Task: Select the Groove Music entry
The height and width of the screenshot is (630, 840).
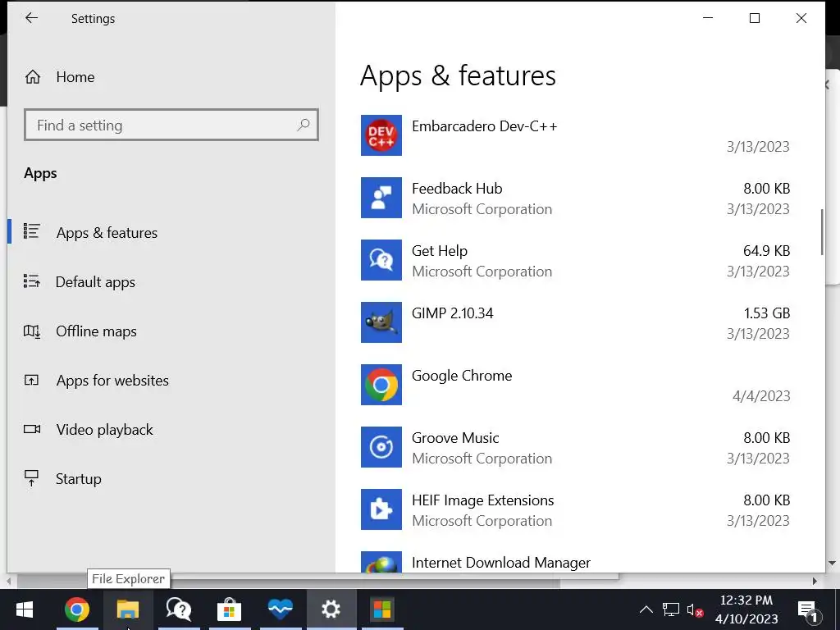Action: click(575, 447)
